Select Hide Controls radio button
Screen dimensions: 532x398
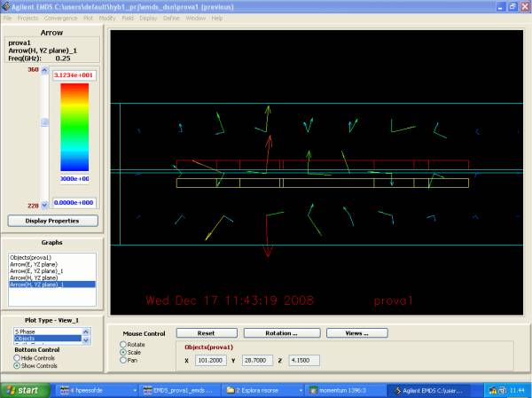tap(17, 358)
